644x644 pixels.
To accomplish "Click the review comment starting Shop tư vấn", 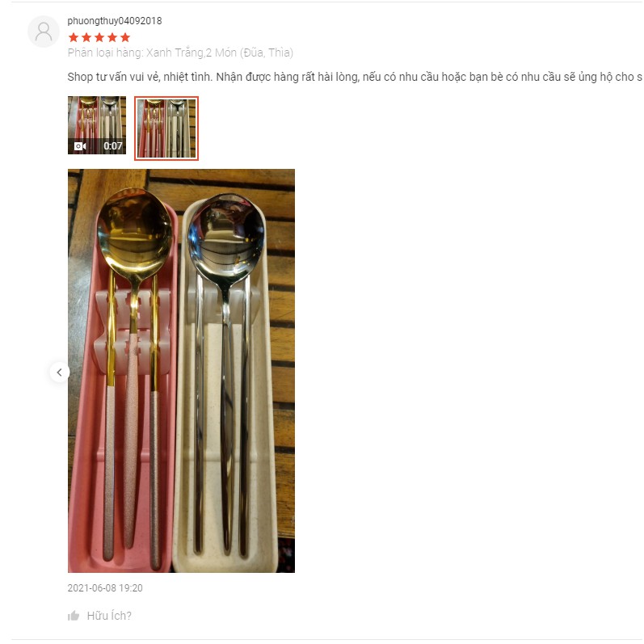I will (x=355, y=77).
